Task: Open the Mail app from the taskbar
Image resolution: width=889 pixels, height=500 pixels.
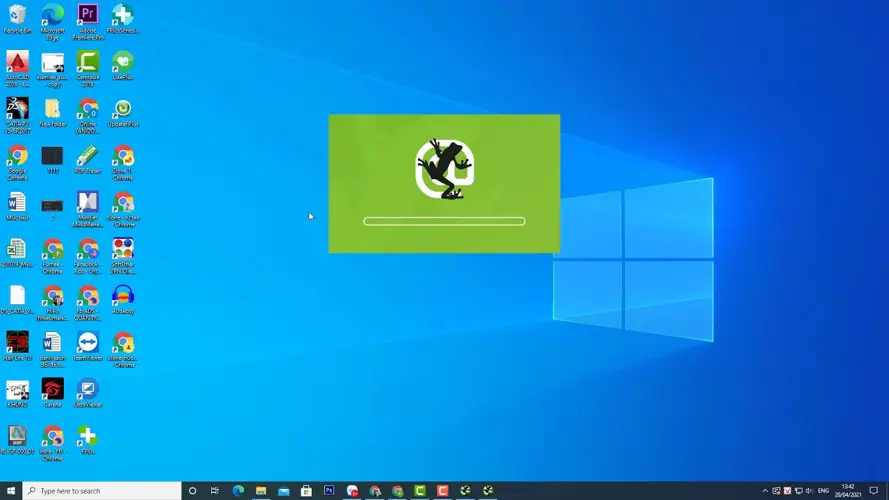Action: 283,491
